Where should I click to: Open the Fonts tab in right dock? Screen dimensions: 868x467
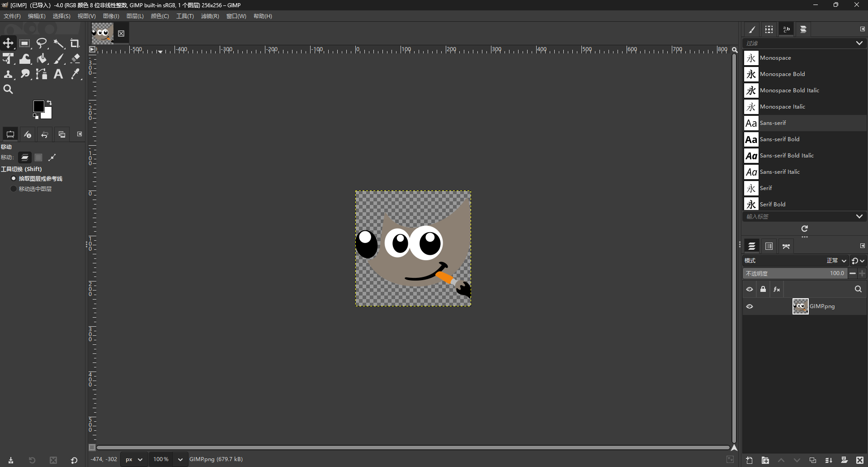point(786,29)
